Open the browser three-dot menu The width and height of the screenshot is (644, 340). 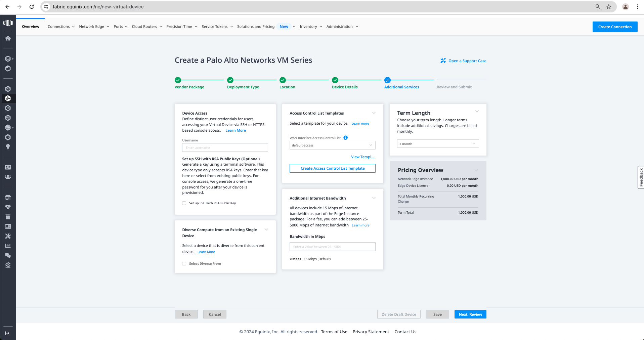pos(638,7)
